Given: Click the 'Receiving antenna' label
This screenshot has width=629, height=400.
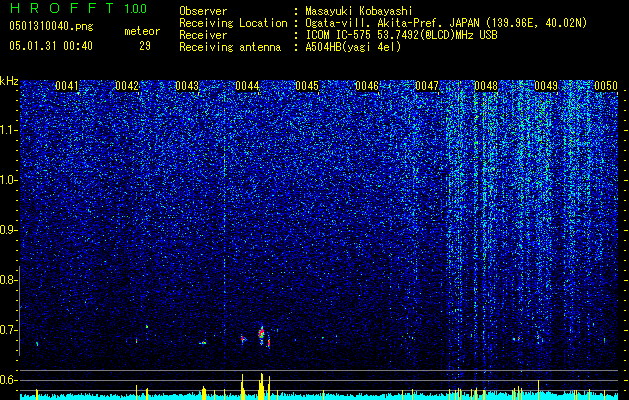Looking at the screenshot, I should coord(230,47).
